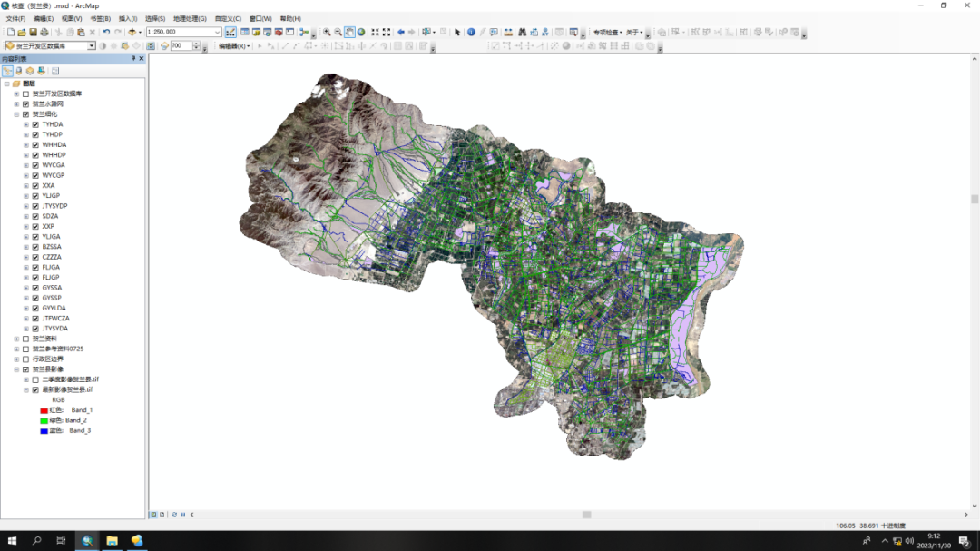Open the 编辑器 dropdown menu

(x=234, y=46)
